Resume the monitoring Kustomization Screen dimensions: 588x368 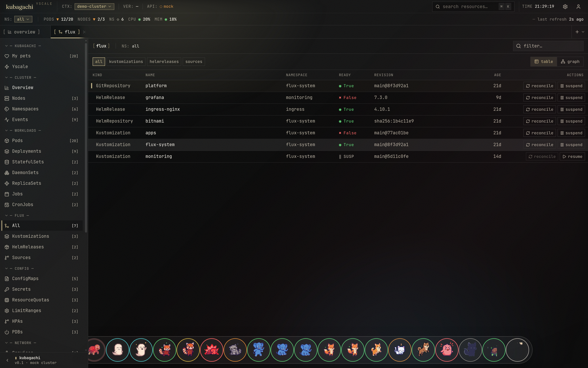point(572,157)
